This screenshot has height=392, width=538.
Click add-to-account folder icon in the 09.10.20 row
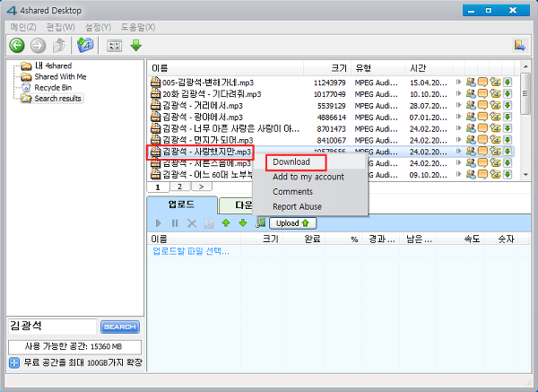point(495,175)
